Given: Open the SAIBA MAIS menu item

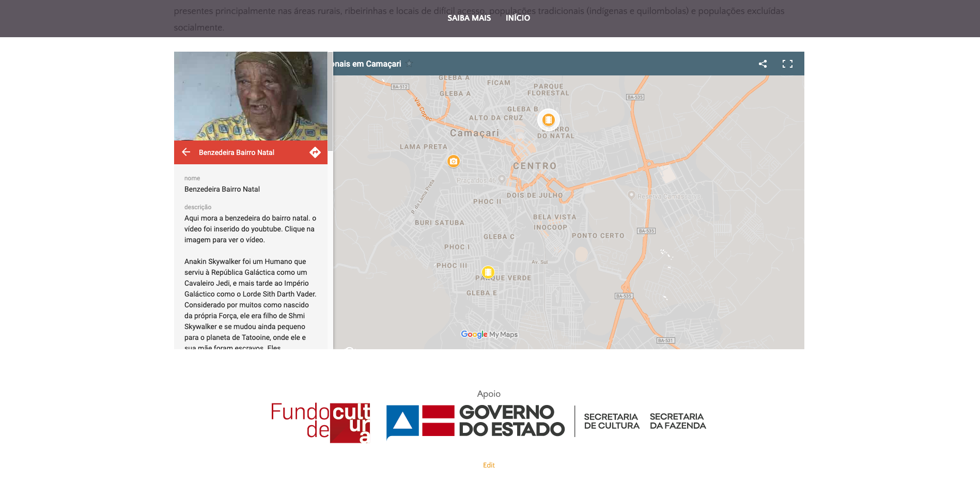Looking at the screenshot, I should [x=469, y=18].
